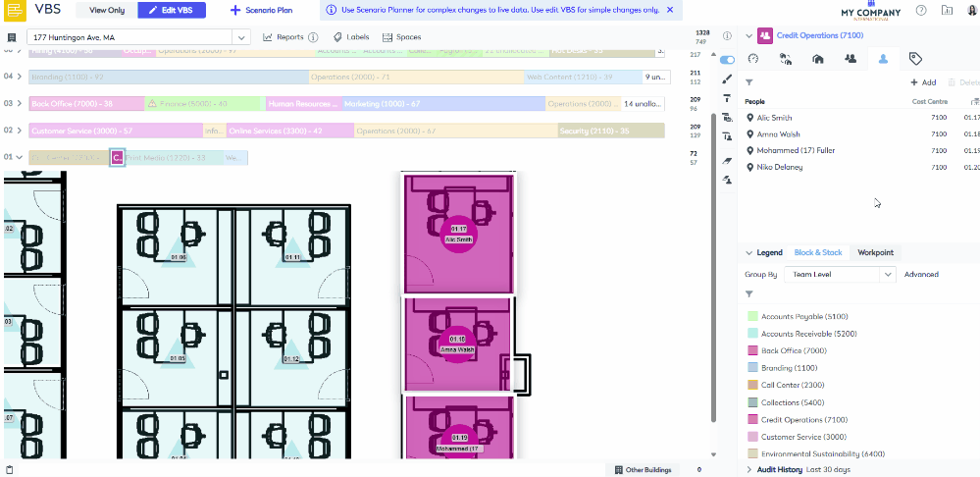
Task: Collapse the Legend section
Action: point(748,252)
